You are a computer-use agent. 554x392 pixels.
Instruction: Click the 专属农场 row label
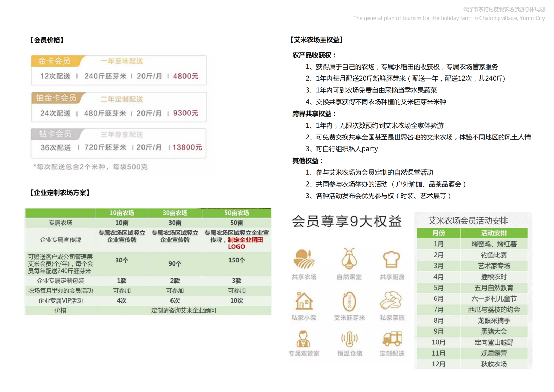coord(60,223)
